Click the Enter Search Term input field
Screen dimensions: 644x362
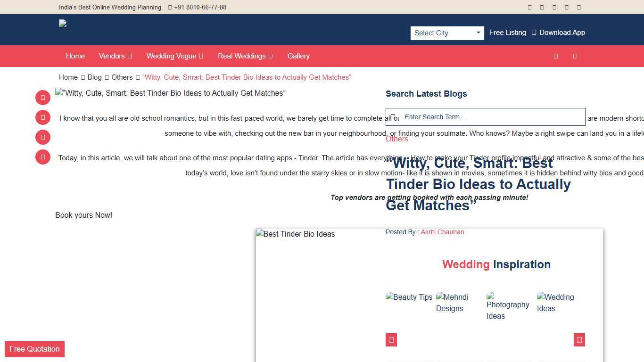485,116
